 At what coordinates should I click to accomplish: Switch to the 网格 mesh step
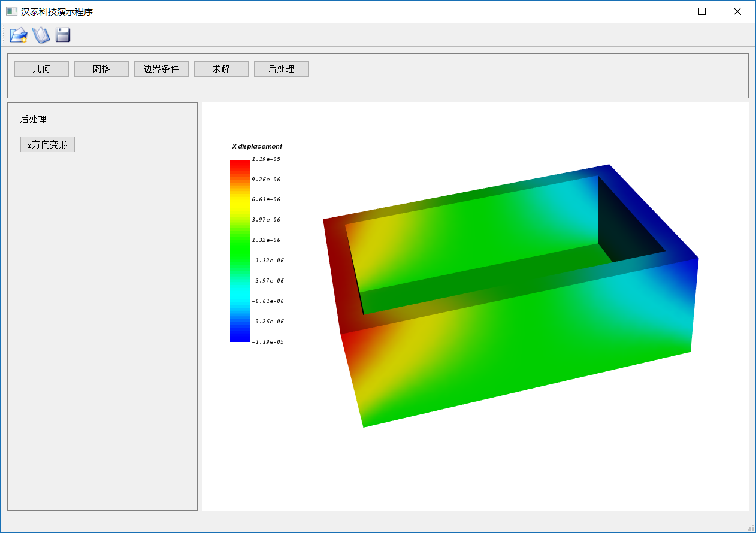point(101,69)
